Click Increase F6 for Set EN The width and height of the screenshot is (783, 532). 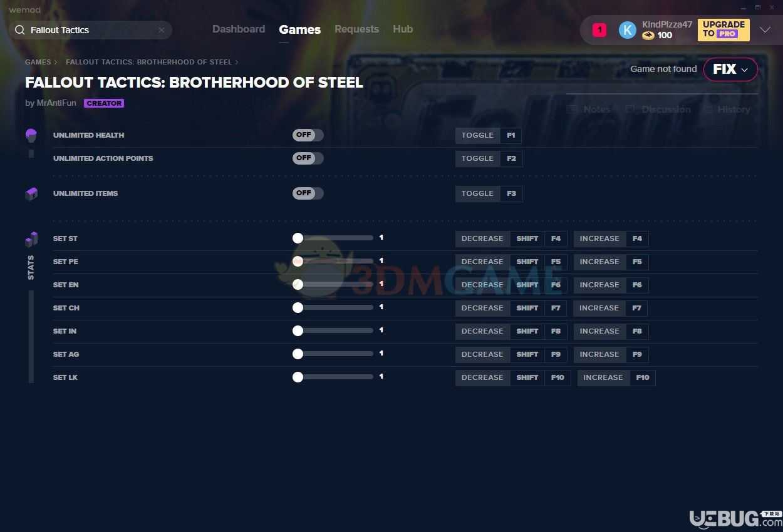click(611, 285)
